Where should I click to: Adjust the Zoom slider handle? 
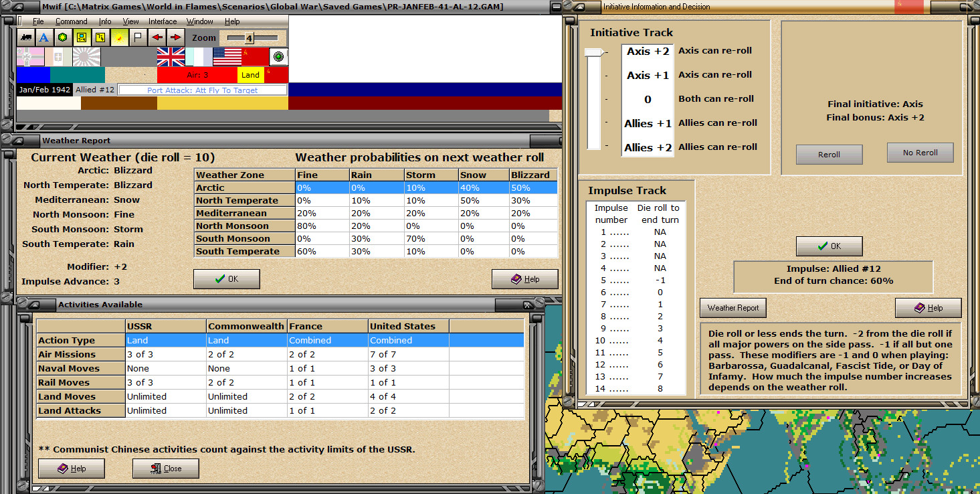pos(250,38)
